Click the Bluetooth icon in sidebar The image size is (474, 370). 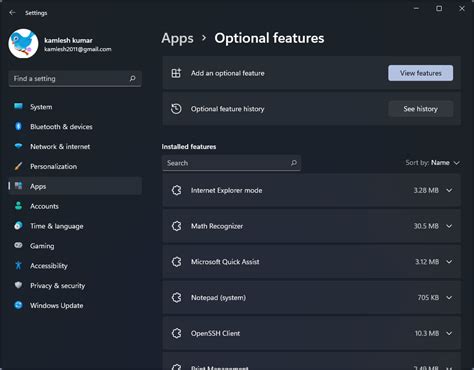click(x=18, y=126)
